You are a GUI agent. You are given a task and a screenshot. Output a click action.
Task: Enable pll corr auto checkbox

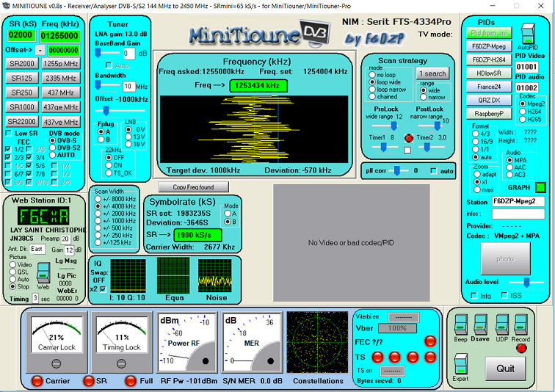pos(434,171)
